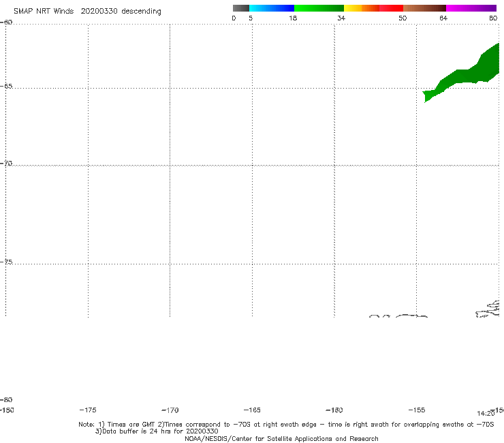Pick the magenta-purple segment of the color bar
Viewport: 504px width, 443px height.
pos(471,8)
